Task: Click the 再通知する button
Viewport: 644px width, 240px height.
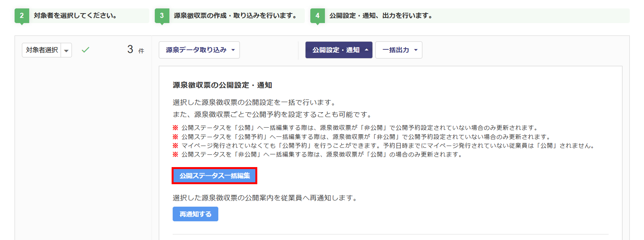Action: [x=195, y=214]
